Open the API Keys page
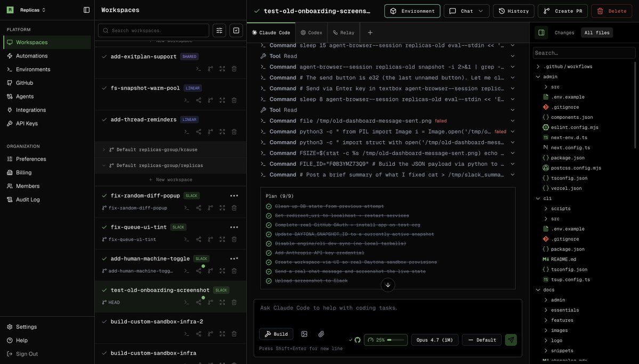 [47, 124]
